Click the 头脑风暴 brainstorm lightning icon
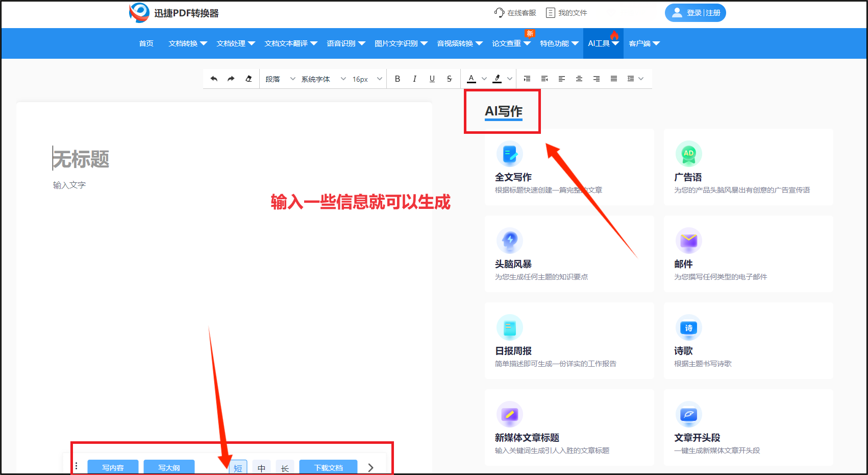 pos(510,241)
